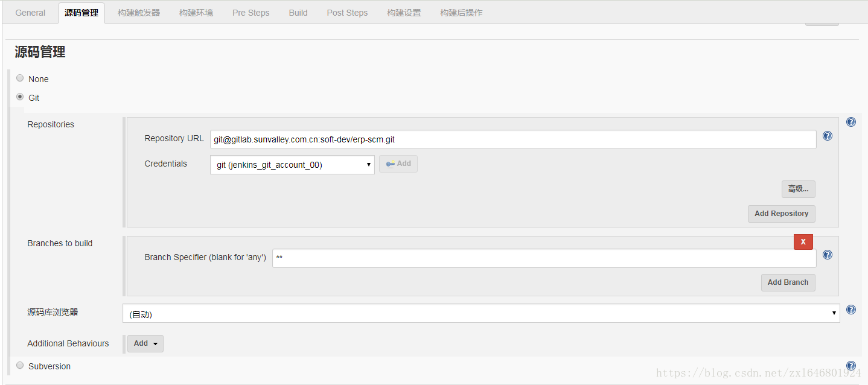
Task: Select the None source control option
Action: click(x=20, y=78)
